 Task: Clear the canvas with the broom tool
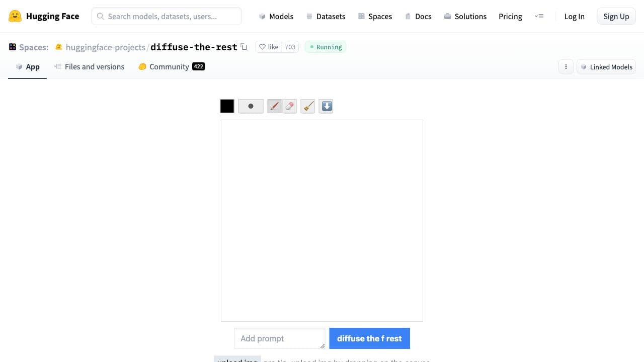point(307,106)
